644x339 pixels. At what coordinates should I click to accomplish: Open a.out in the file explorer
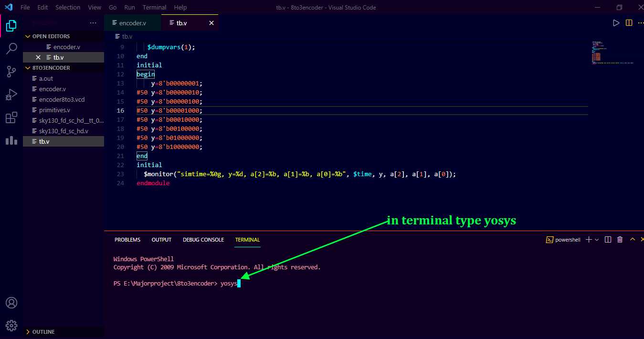coord(63,78)
